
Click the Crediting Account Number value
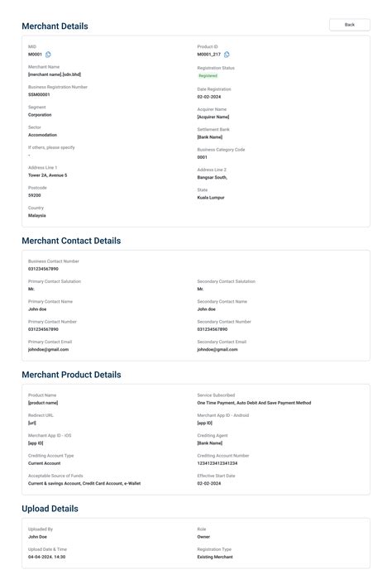pos(218,463)
